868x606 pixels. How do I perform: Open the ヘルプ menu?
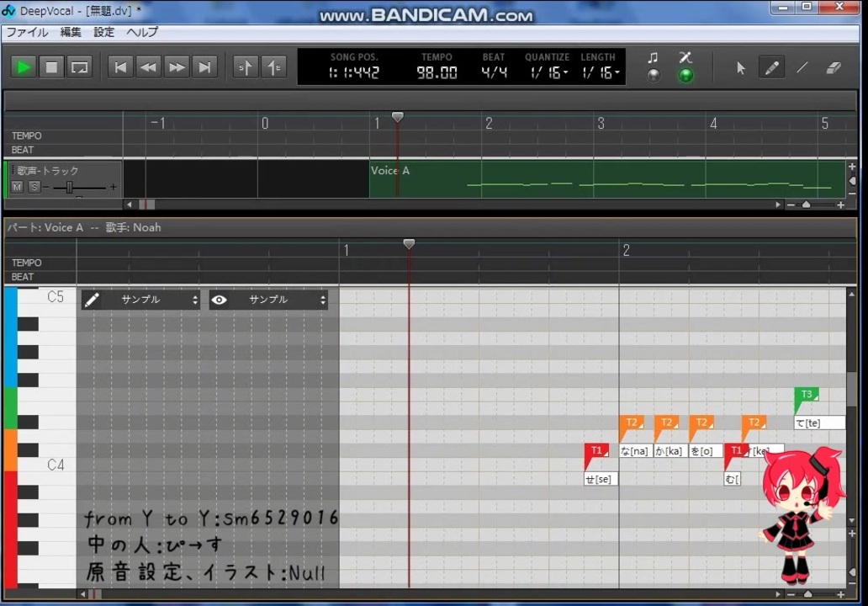pos(142,32)
